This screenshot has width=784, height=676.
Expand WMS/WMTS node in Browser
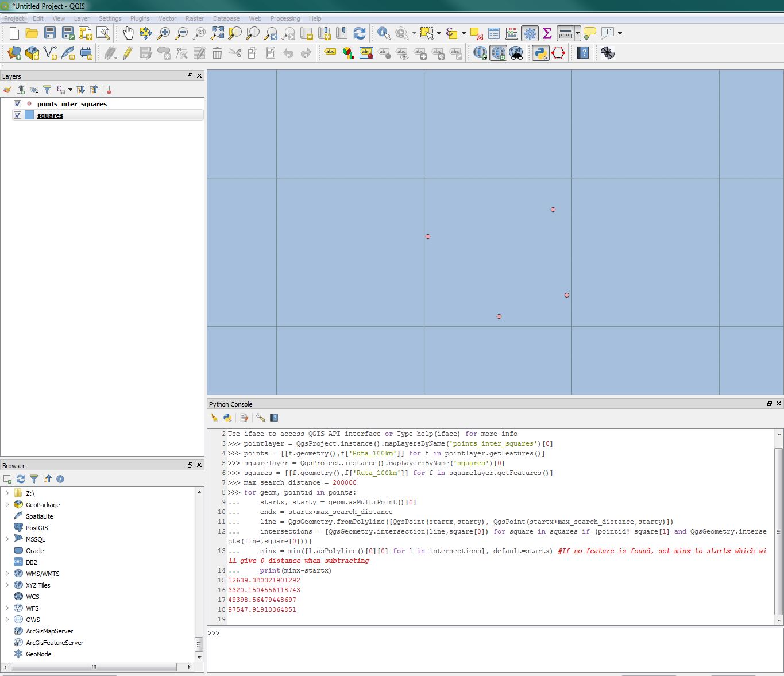tap(7, 574)
